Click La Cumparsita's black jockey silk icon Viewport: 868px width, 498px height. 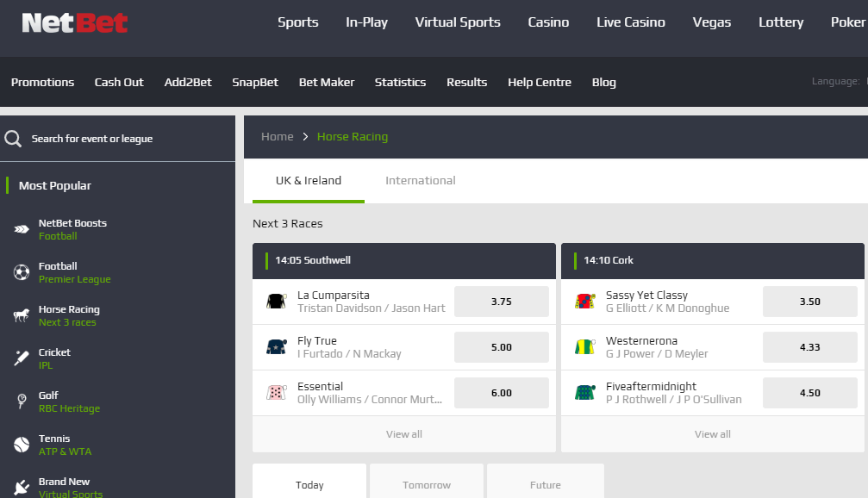(x=276, y=301)
